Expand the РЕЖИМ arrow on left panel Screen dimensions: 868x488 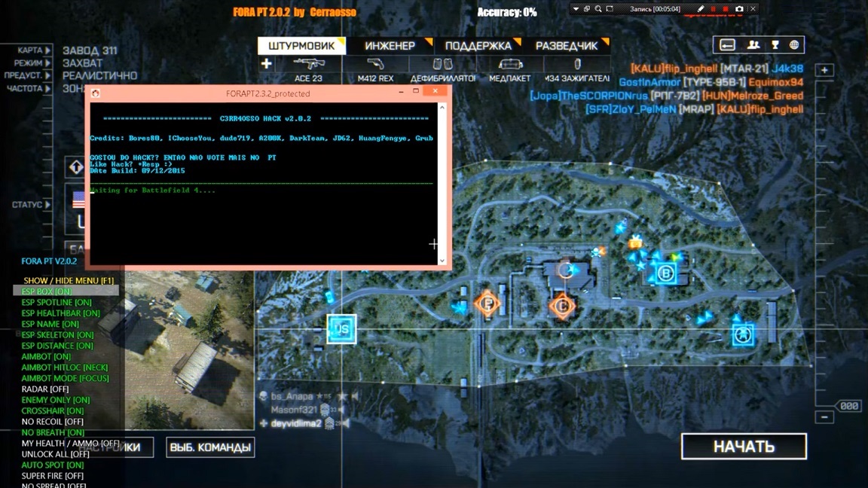(x=48, y=63)
